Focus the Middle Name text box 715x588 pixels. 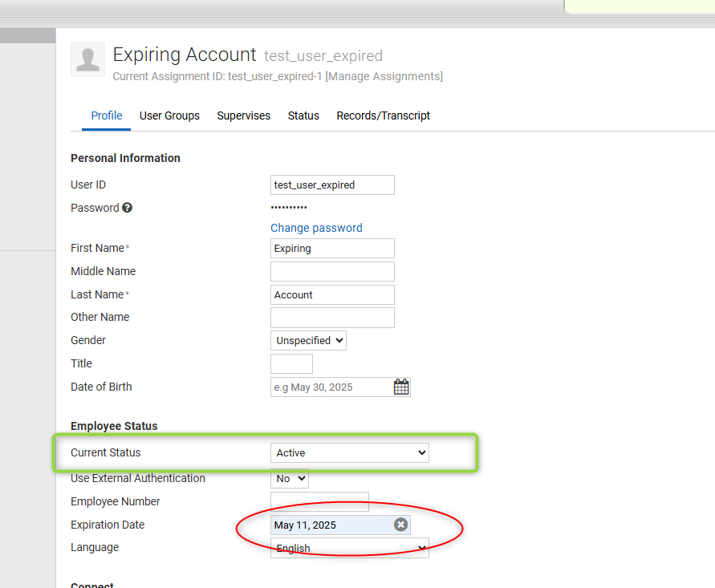click(332, 272)
